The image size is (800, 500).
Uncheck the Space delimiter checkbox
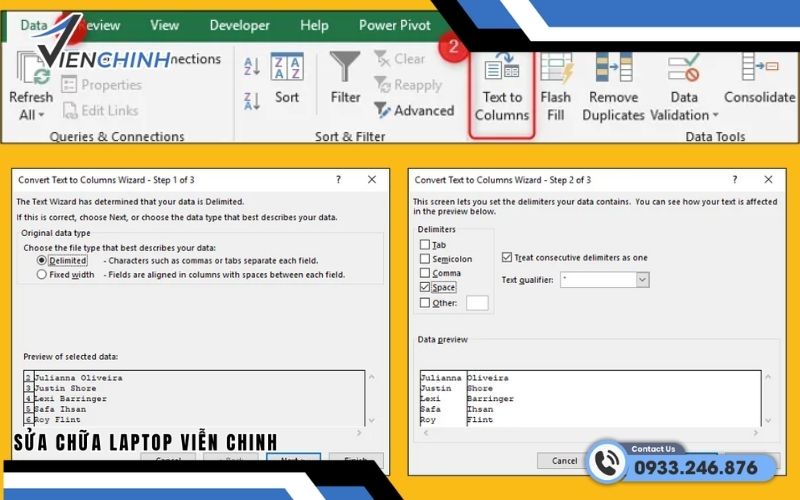(x=424, y=287)
